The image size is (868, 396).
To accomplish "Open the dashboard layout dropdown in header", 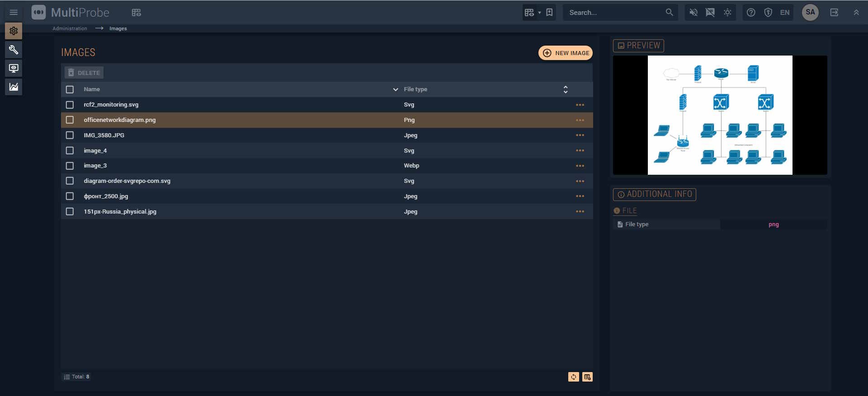I will pos(533,13).
